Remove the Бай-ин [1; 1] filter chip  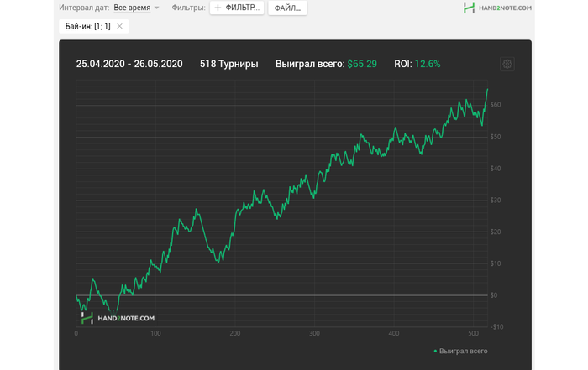coord(119,26)
